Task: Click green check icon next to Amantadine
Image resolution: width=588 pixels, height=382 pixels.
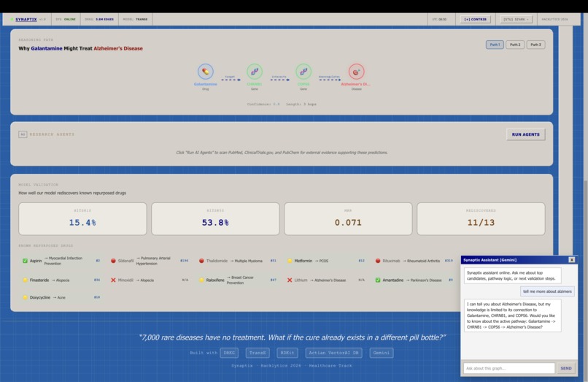Action: pos(378,280)
